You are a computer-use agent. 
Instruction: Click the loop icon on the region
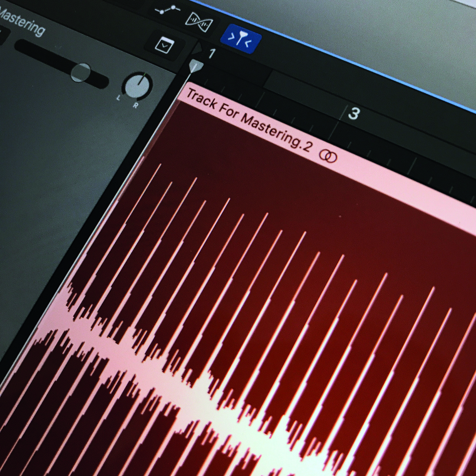point(328,156)
